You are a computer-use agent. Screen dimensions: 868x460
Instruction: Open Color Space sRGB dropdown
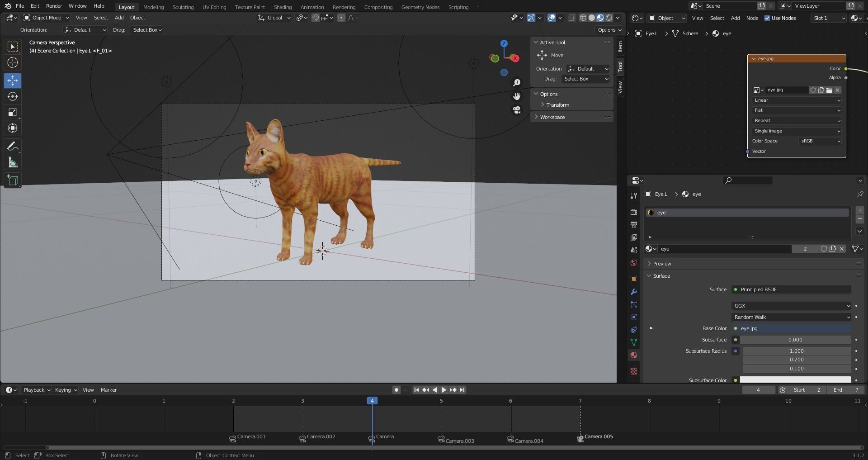click(821, 141)
